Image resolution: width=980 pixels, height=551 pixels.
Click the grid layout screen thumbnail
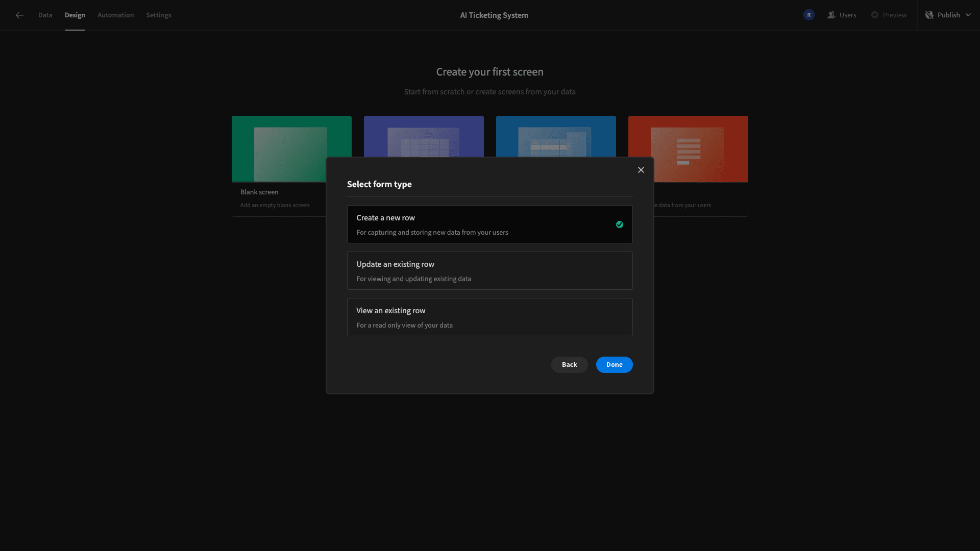(x=423, y=148)
